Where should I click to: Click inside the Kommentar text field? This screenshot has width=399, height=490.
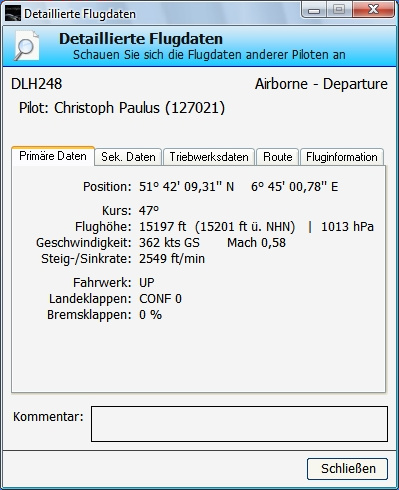point(239,424)
